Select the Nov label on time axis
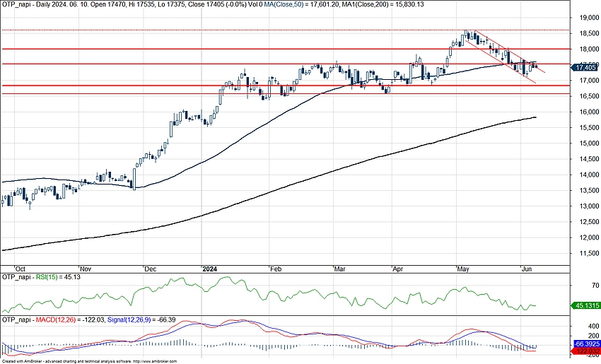601x364 pixels. click(x=85, y=269)
